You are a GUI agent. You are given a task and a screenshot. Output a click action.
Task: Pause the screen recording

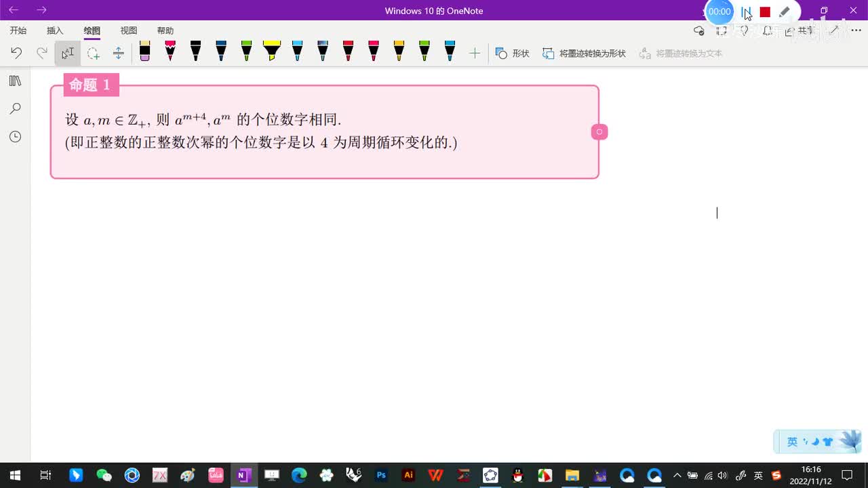point(746,12)
